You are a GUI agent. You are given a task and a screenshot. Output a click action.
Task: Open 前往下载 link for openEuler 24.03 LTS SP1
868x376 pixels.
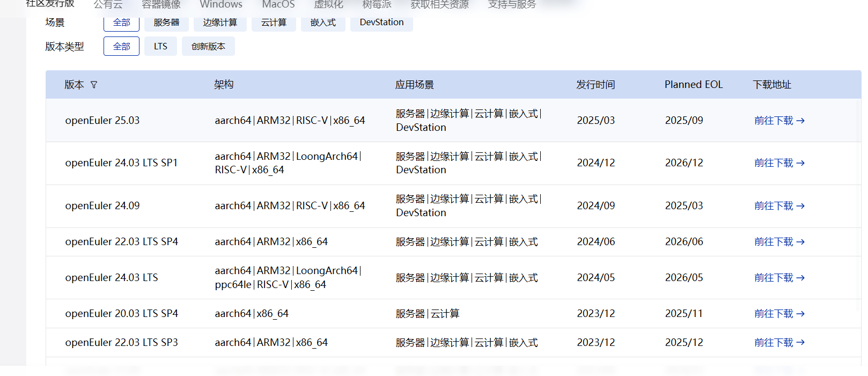point(774,163)
